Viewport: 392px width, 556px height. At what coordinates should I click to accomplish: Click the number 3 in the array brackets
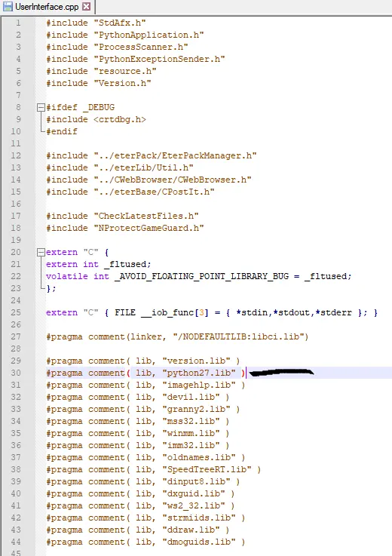pos(201,313)
